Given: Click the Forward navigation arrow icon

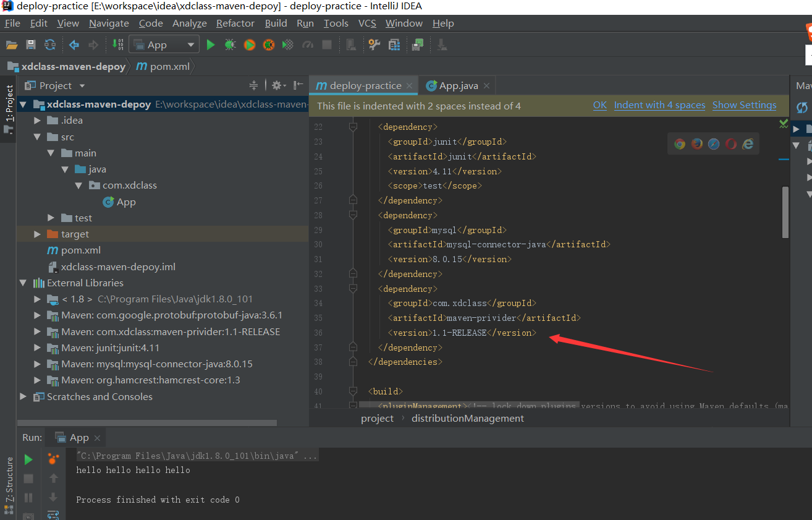Looking at the screenshot, I should (x=93, y=45).
